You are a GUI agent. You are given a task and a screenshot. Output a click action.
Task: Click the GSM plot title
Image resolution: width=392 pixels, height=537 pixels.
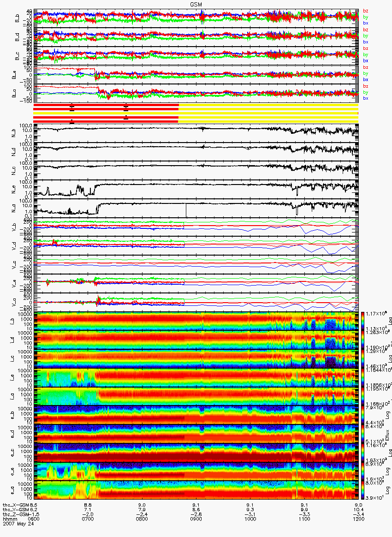click(196, 4)
